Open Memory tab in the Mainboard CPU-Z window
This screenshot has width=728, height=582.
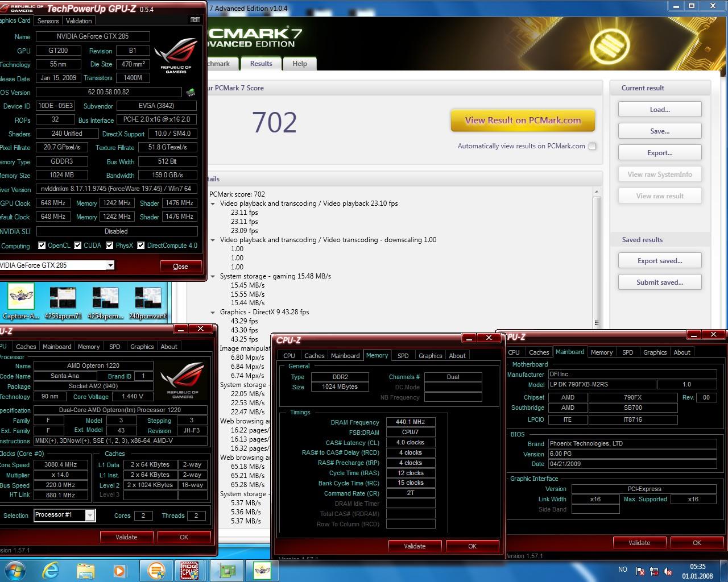click(x=602, y=352)
